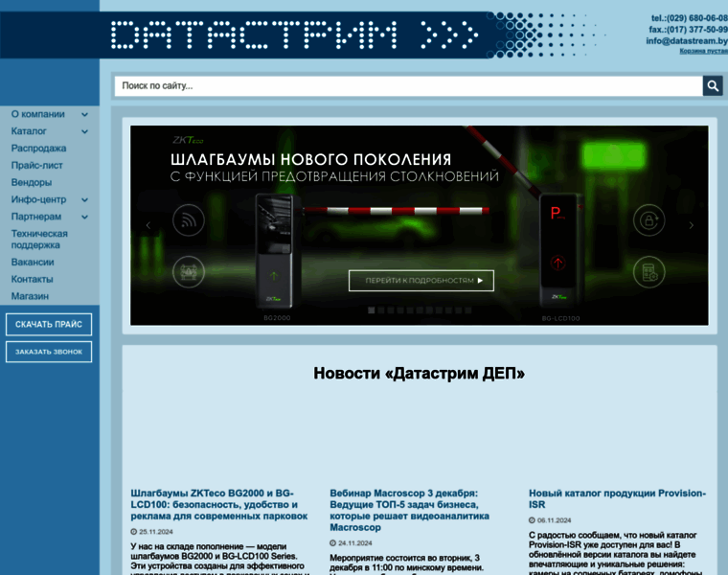728x575 pixels.
Task: Open the Партнерам menu item
Action: (x=36, y=217)
